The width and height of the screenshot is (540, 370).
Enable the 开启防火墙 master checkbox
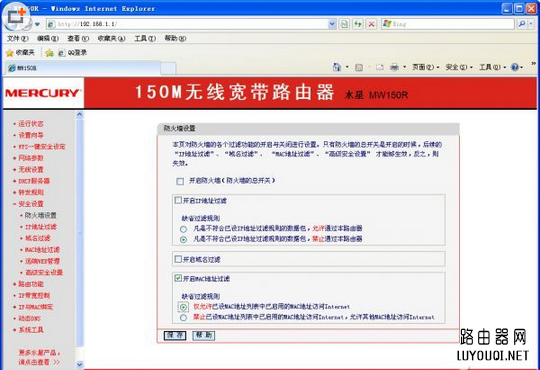[180, 181]
